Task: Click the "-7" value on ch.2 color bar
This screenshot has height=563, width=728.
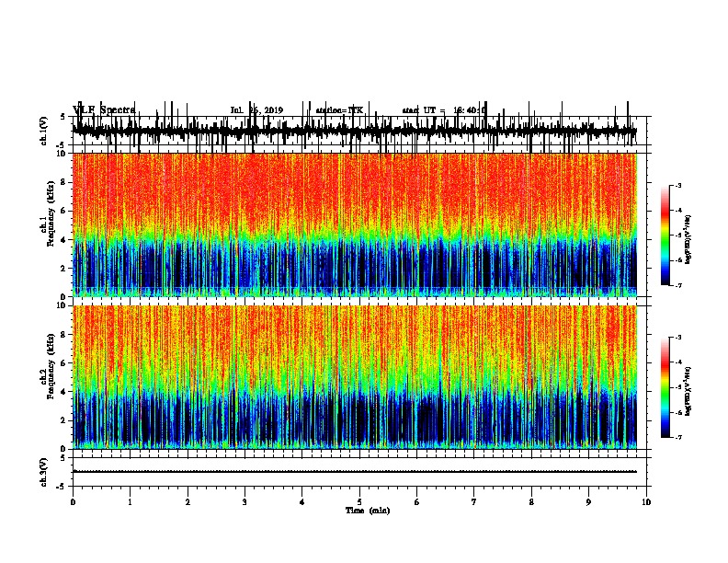Action: click(677, 438)
